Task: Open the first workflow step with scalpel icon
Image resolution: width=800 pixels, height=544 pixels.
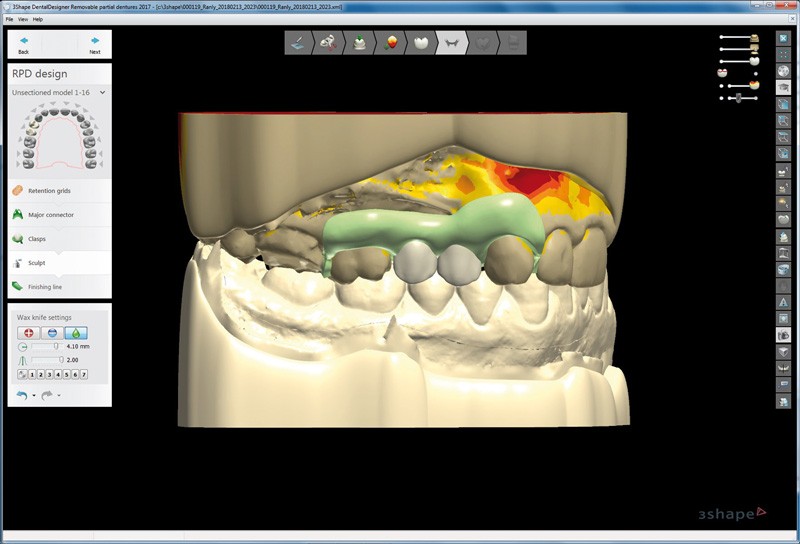Action: (298, 43)
